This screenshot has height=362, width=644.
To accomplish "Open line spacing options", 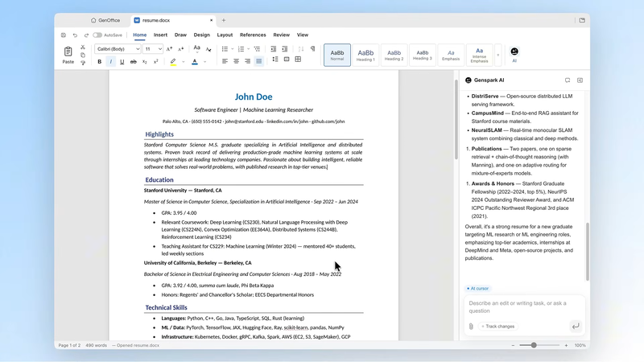I will pos(275,60).
